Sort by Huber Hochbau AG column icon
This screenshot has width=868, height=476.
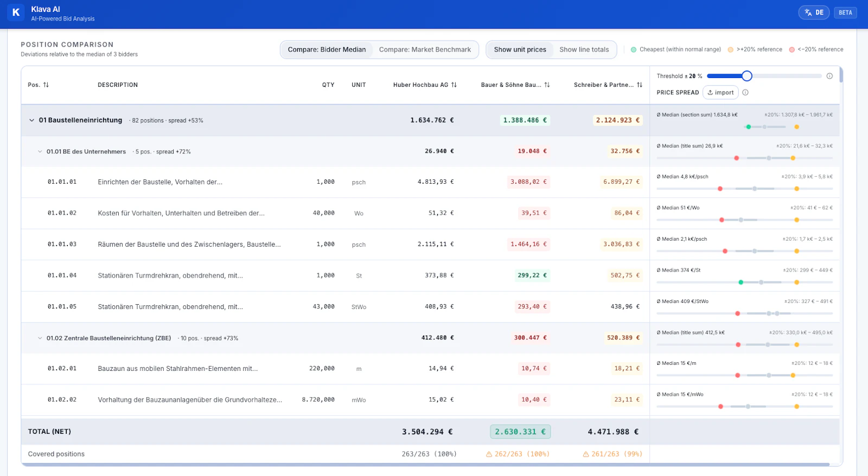coord(454,85)
